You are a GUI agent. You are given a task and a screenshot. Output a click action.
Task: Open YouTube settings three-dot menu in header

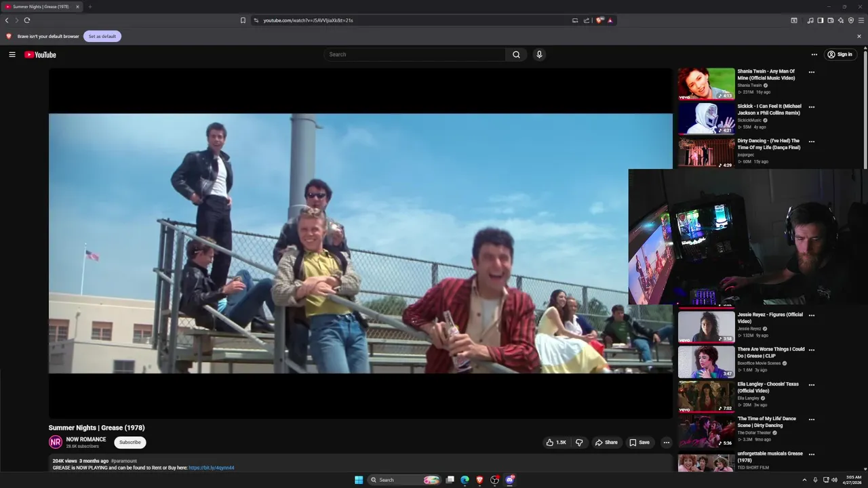click(x=814, y=54)
